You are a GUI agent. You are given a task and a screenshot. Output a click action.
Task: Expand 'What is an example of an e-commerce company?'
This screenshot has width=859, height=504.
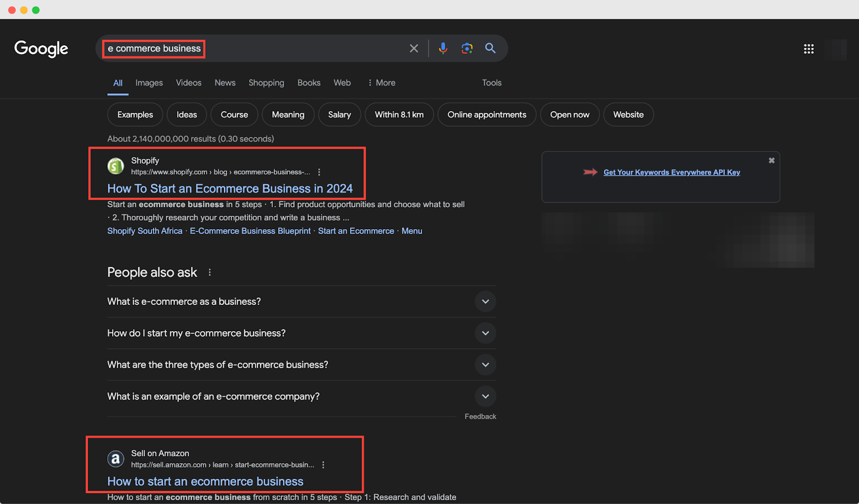[302, 397]
